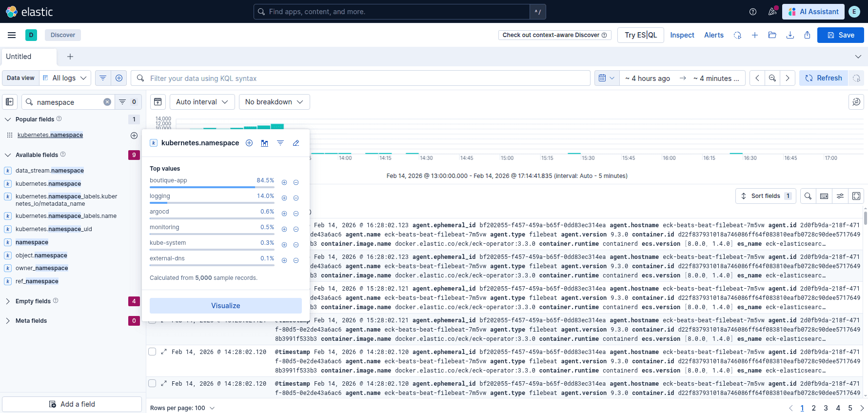The height and width of the screenshot is (413, 868).
Task: Open the Auto interval dropdown
Action: click(x=202, y=102)
